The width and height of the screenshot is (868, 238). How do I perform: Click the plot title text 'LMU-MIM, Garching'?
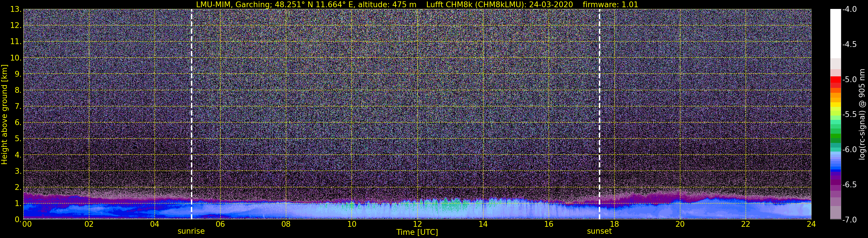[x=233, y=4]
